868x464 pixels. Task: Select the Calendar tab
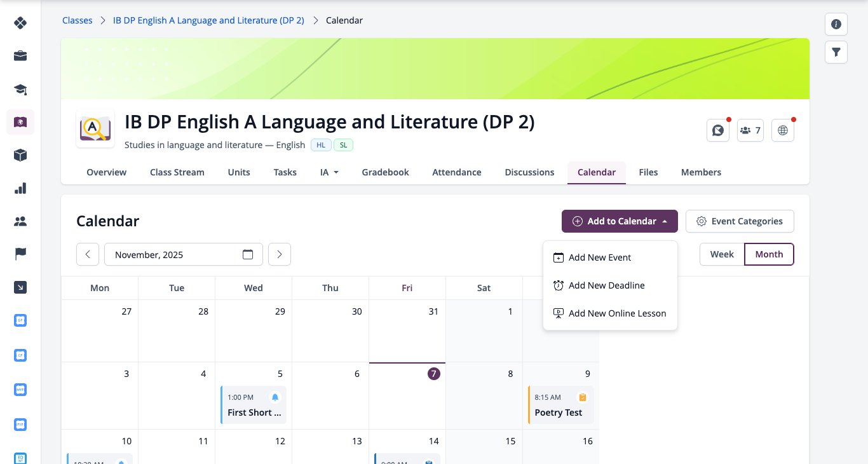click(x=597, y=172)
